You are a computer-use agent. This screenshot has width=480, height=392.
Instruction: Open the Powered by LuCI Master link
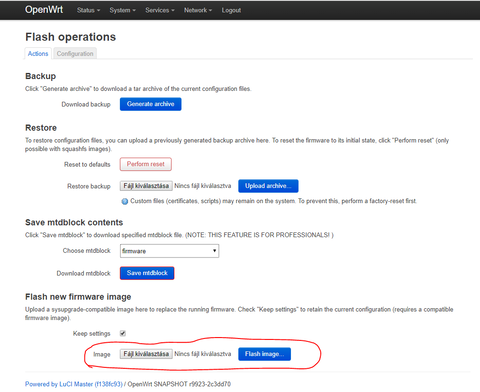pyautogui.click(x=74, y=384)
